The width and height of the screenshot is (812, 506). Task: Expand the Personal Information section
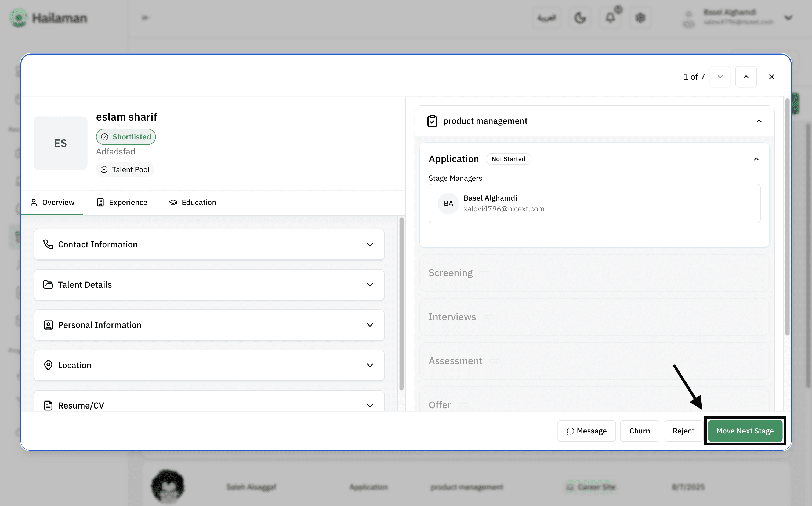click(x=209, y=325)
